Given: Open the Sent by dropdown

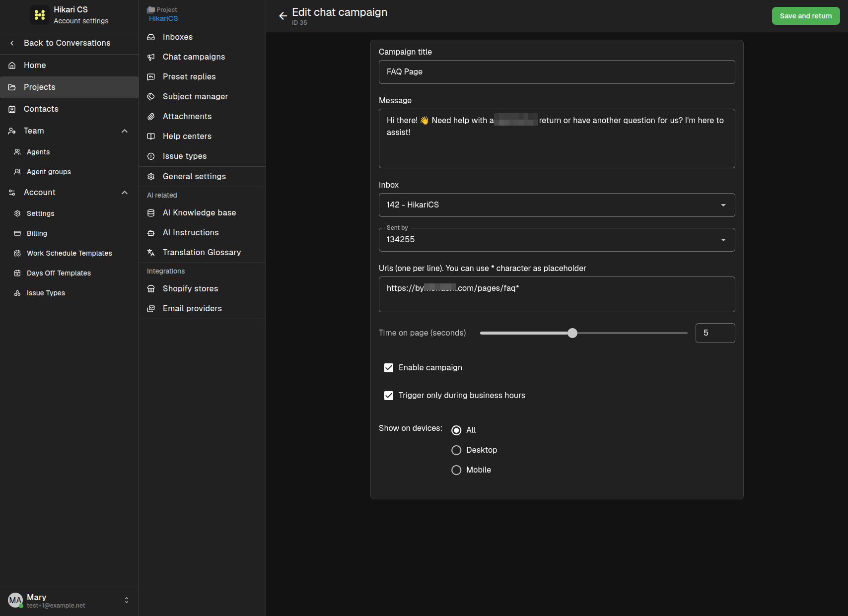Looking at the screenshot, I should pyautogui.click(x=557, y=240).
